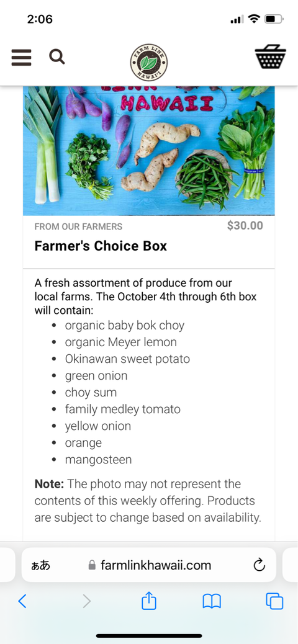Image resolution: width=298 pixels, height=644 pixels.
Task: Tap the Safari forward arrow
Action: point(86,601)
